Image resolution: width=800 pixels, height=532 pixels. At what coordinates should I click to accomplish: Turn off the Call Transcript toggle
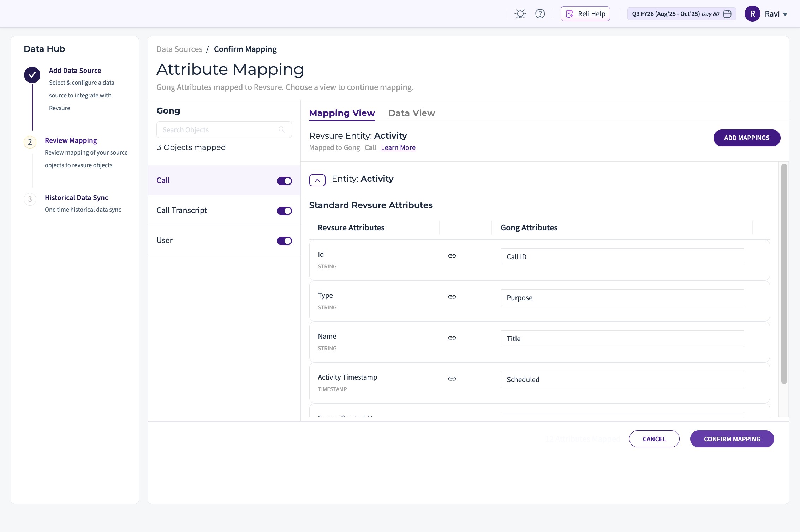point(284,211)
